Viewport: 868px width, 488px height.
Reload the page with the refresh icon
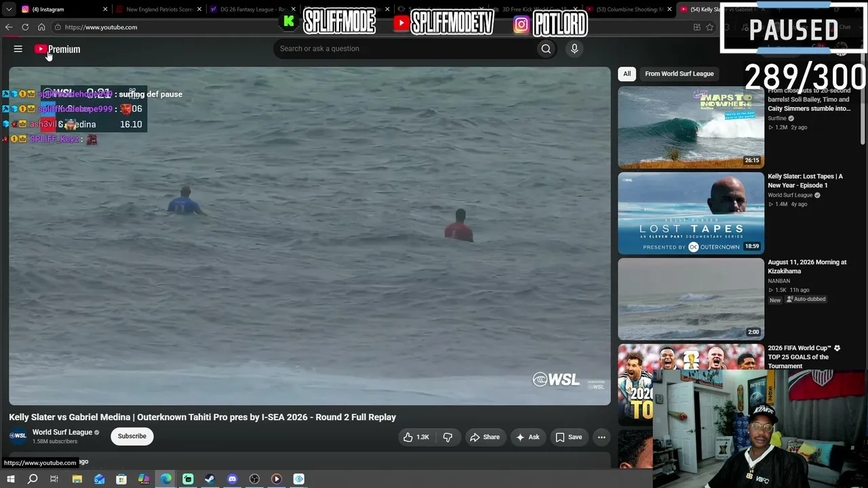pyautogui.click(x=25, y=27)
